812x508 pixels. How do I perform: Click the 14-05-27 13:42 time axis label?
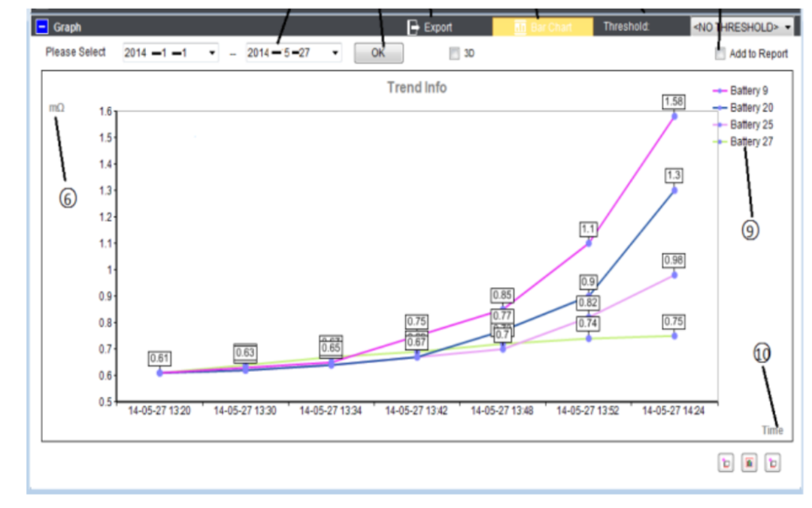coord(417,410)
